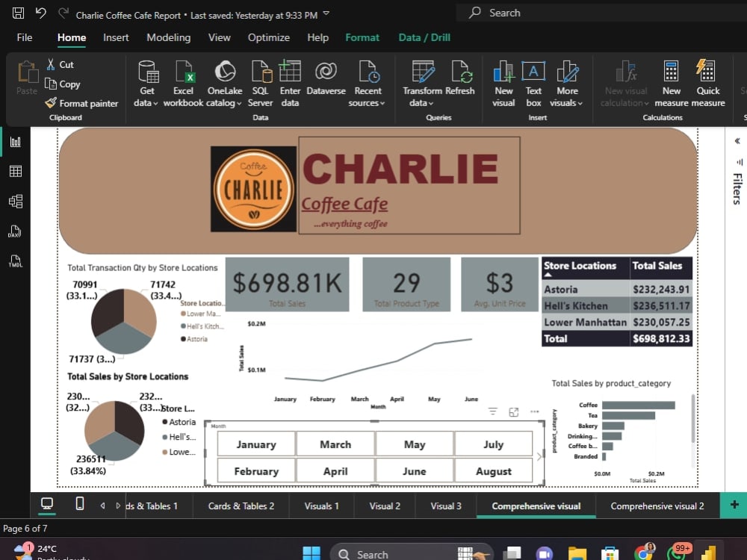Expand the collapsed Filters pane
The height and width of the screenshot is (560, 747).
coord(737,141)
